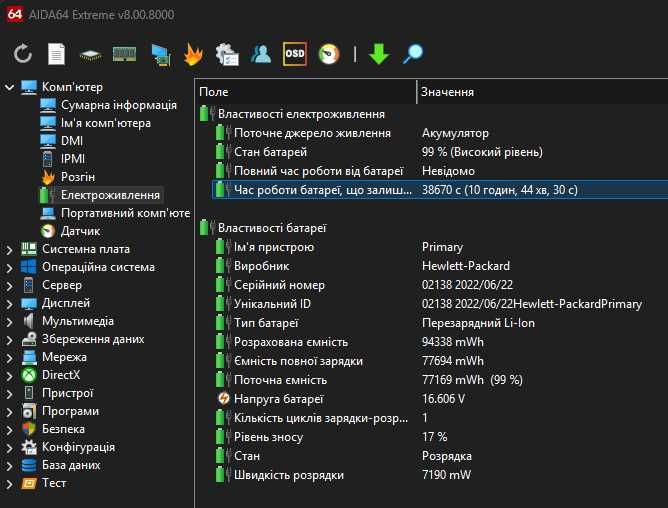
Task: Collapse the Комп'ютер tree node
Action: pyautogui.click(x=9, y=87)
